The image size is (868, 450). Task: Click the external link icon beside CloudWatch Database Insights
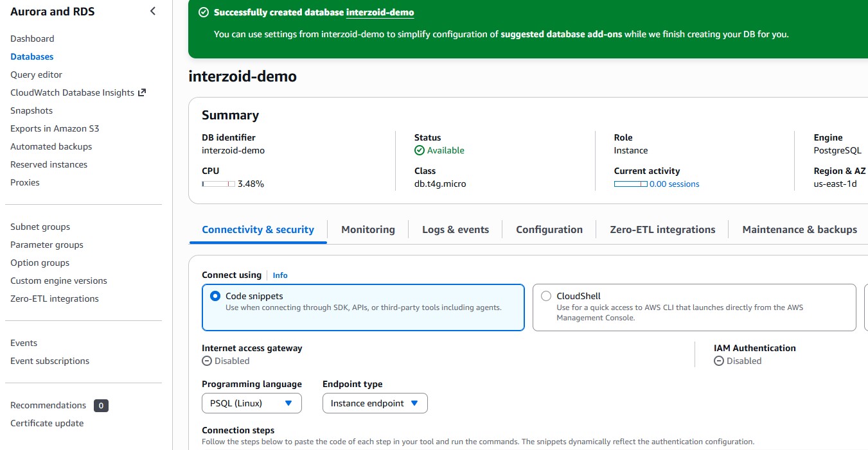click(142, 92)
